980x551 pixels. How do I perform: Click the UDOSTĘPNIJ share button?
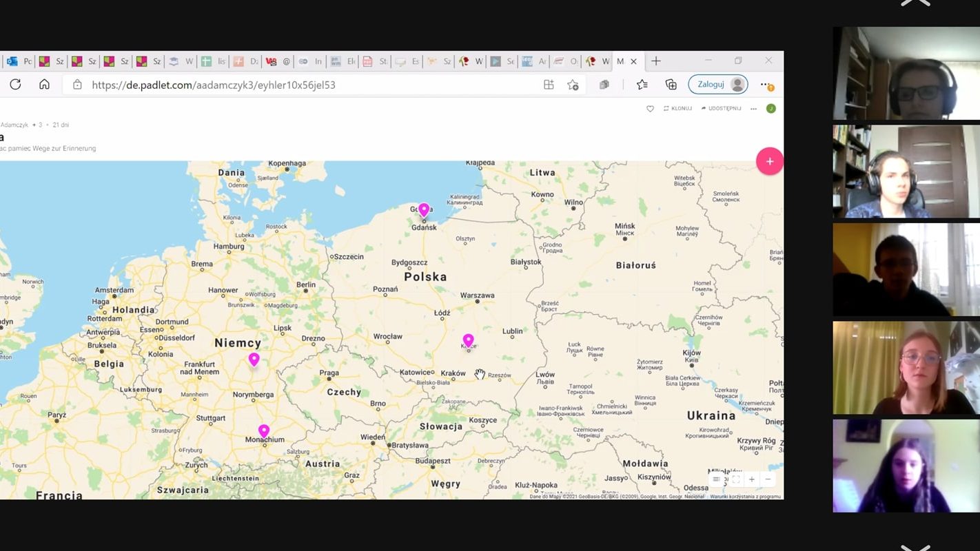721,109
